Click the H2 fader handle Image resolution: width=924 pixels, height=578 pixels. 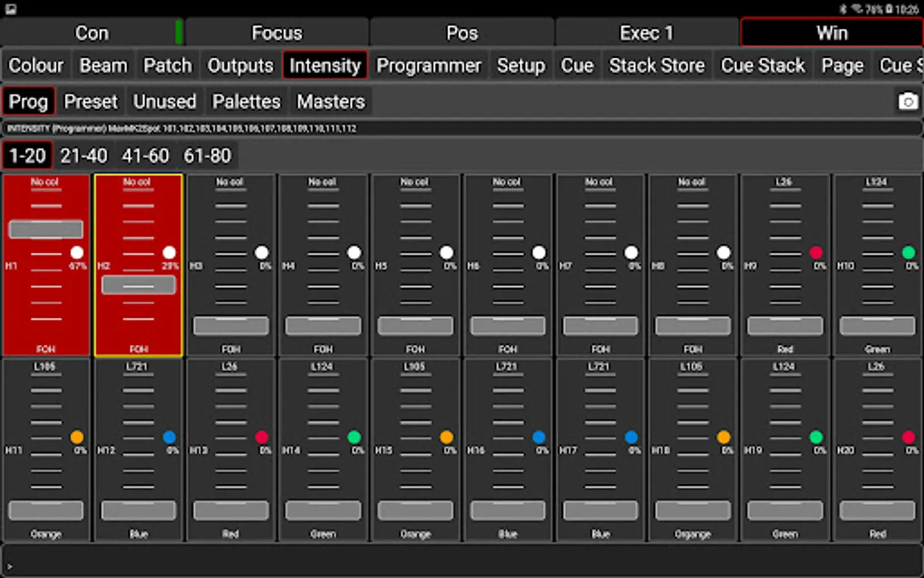tap(139, 285)
